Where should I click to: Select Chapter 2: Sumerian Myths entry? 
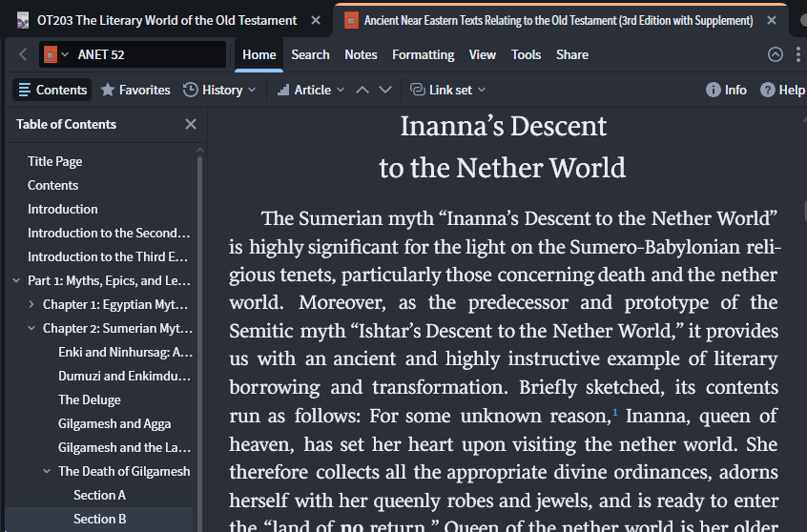117,328
